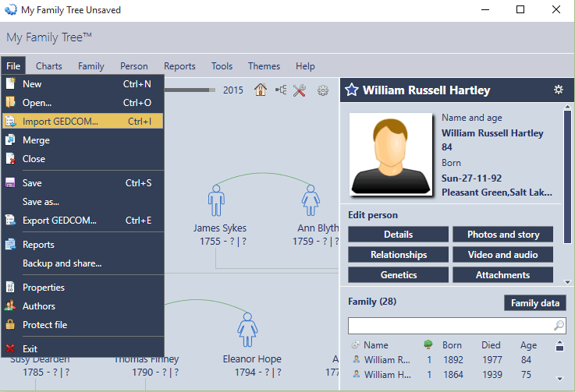
Task: Click the Close document icon in File menu
Action: pyautogui.click(x=10, y=159)
